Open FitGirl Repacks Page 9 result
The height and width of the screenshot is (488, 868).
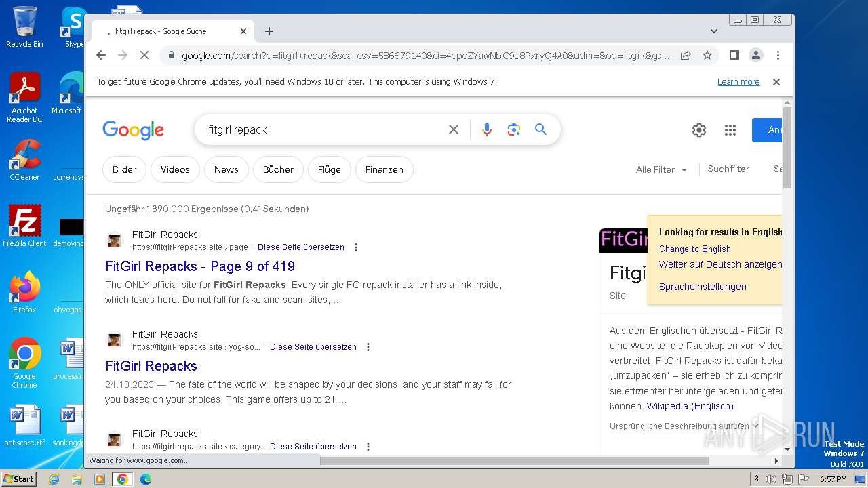[x=200, y=266]
